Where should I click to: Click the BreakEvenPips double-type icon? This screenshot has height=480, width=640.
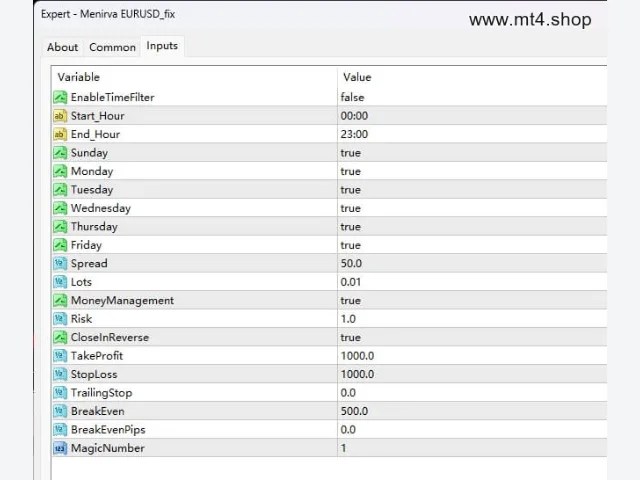click(60, 429)
